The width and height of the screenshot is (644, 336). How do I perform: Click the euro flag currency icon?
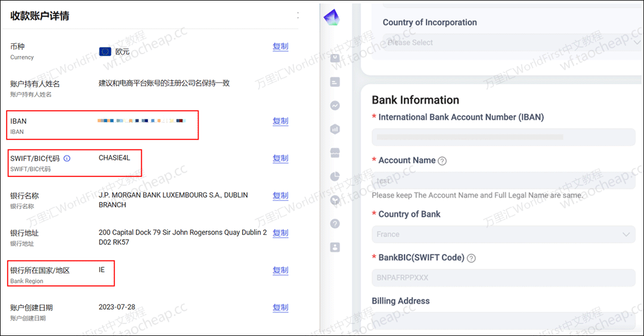pos(105,51)
